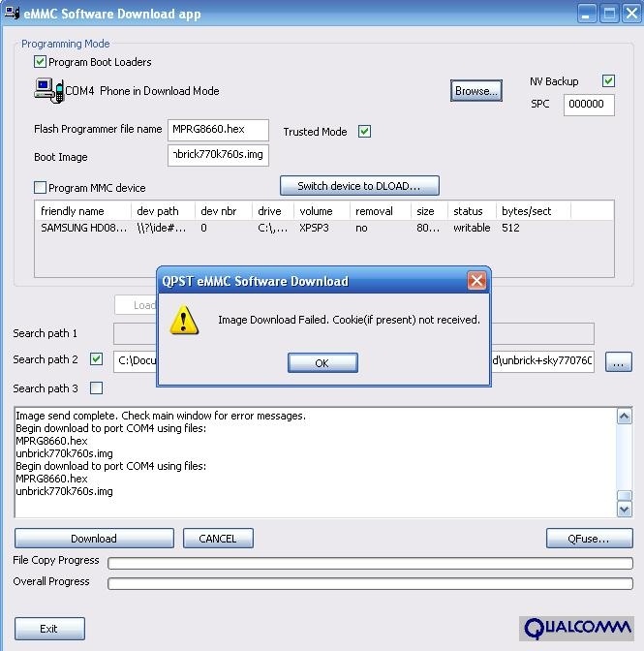Select the 'SAMSUNG HD08...' device row
644x651 pixels.
pyautogui.click(x=323, y=228)
